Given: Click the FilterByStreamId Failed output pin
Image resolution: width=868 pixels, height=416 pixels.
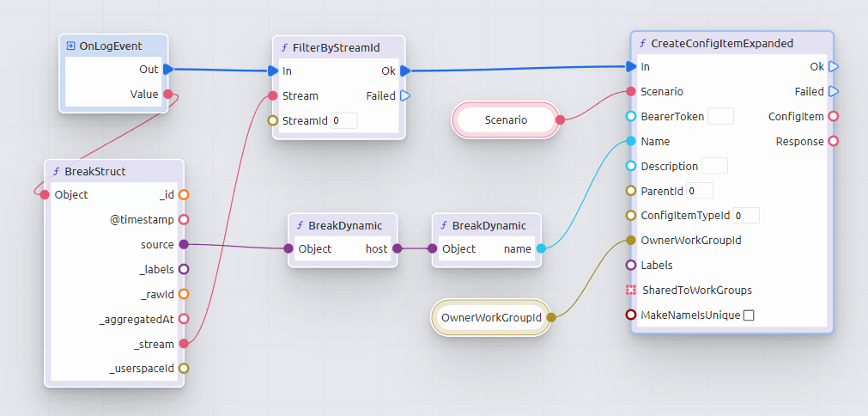Looking at the screenshot, I should [x=404, y=95].
